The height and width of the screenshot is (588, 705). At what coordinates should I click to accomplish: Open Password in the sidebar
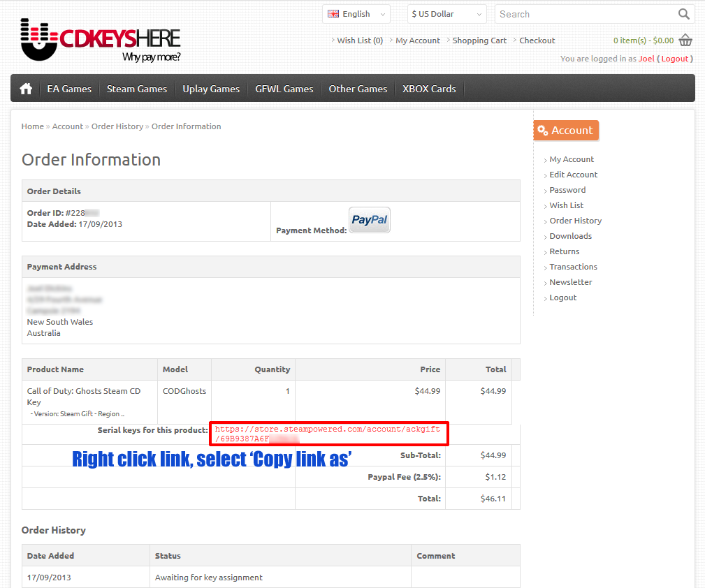[x=567, y=190]
